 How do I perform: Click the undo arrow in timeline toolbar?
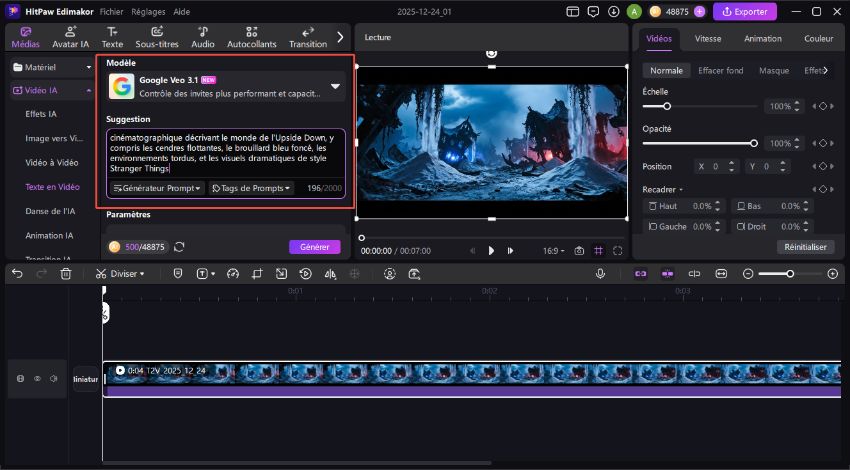(x=17, y=273)
